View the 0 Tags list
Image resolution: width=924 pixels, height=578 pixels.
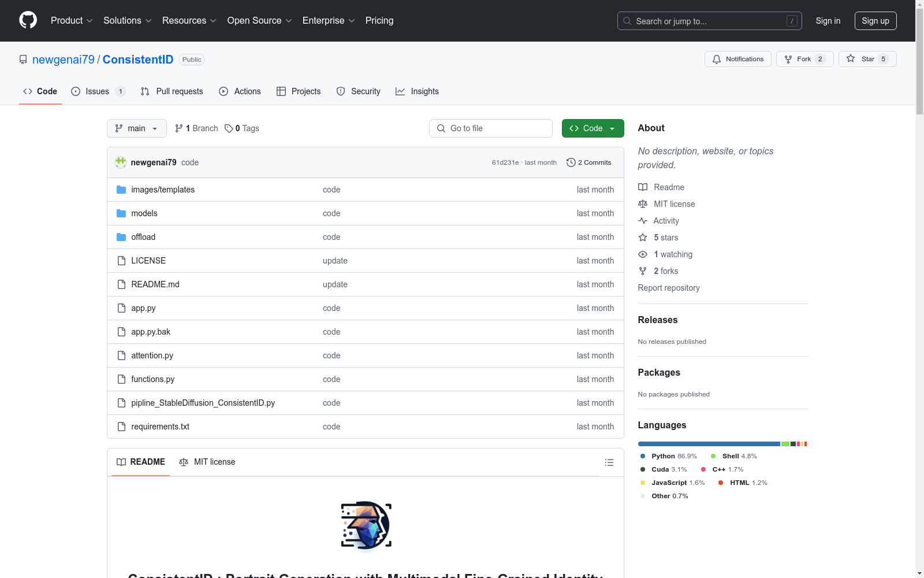pyautogui.click(x=242, y=128)
